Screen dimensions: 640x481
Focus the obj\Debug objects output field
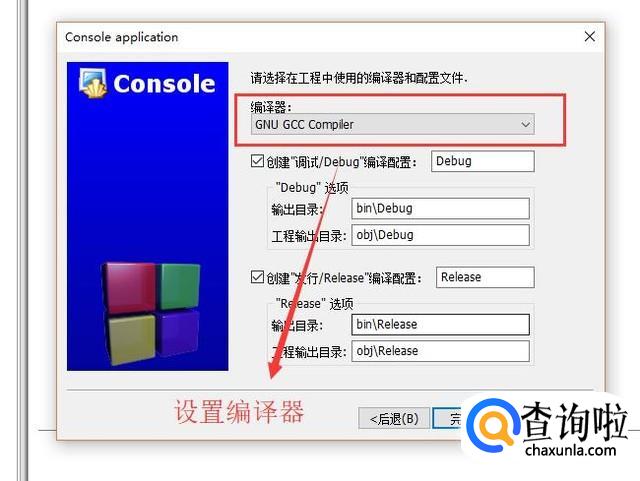click(440, 235)
